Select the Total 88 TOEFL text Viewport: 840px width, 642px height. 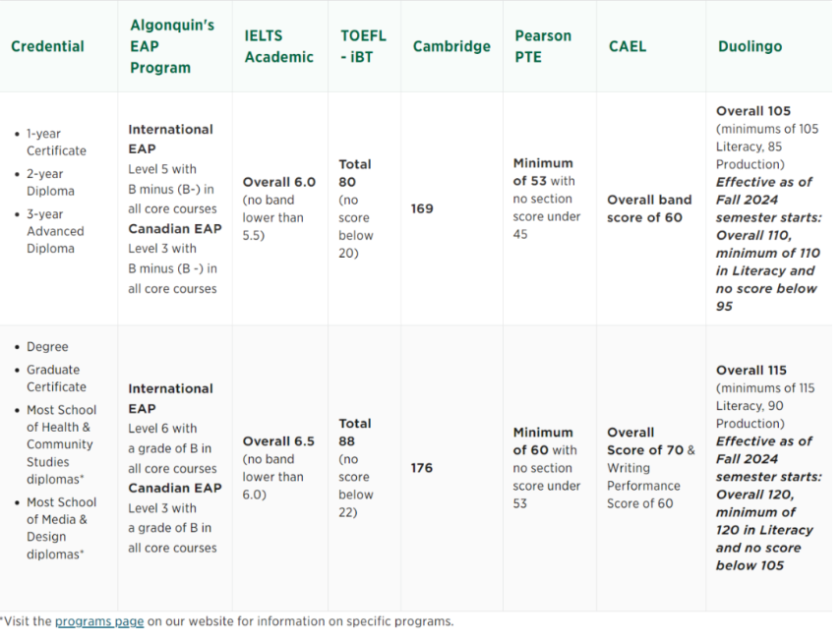[x=355, y=433]
